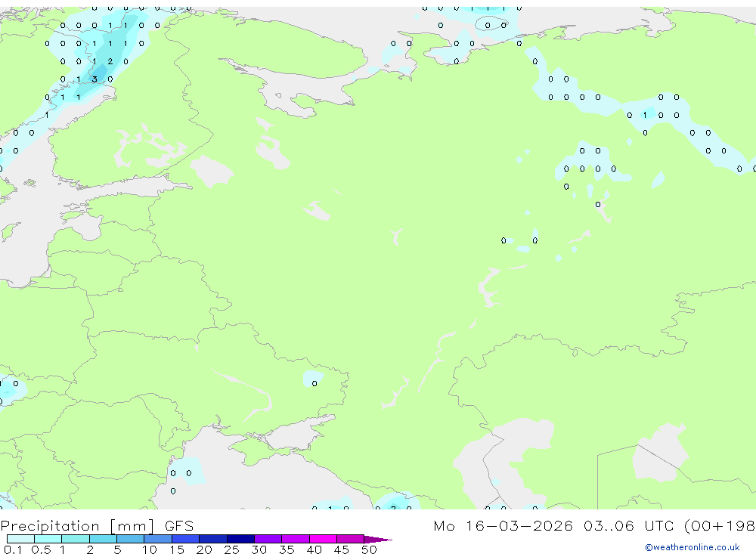Select the 40–45 mm magenta swatch
Viewport: 756px width, 554px height.
323,539
